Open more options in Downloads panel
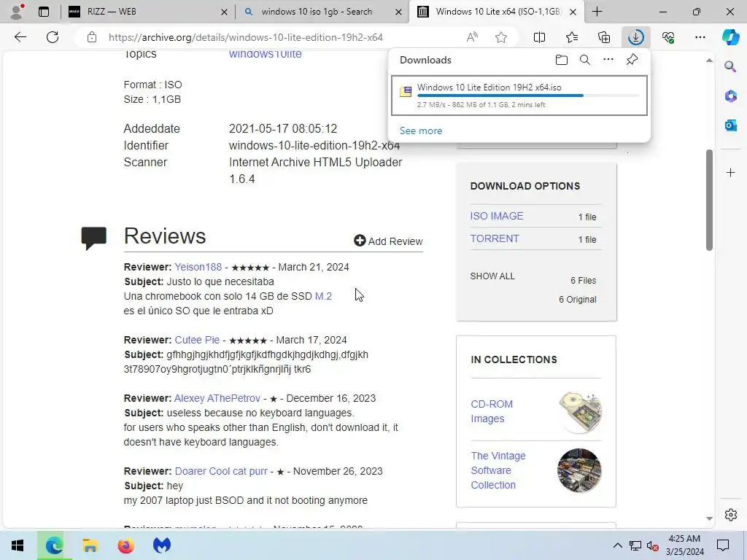This screenshot has width=747, height=560. pos(608,60)
